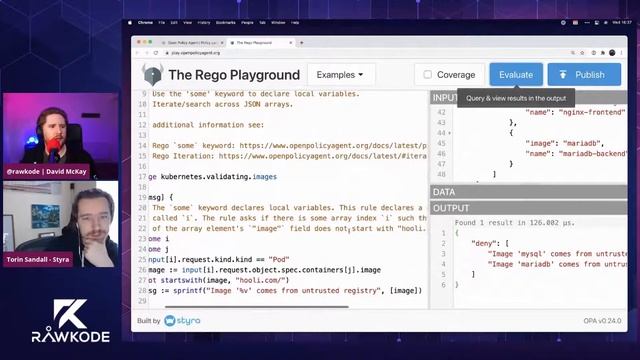This screenshot has width=640, height=360.
Task: Click the upload arrow icon on Publish
Action: tap(563, 75)
